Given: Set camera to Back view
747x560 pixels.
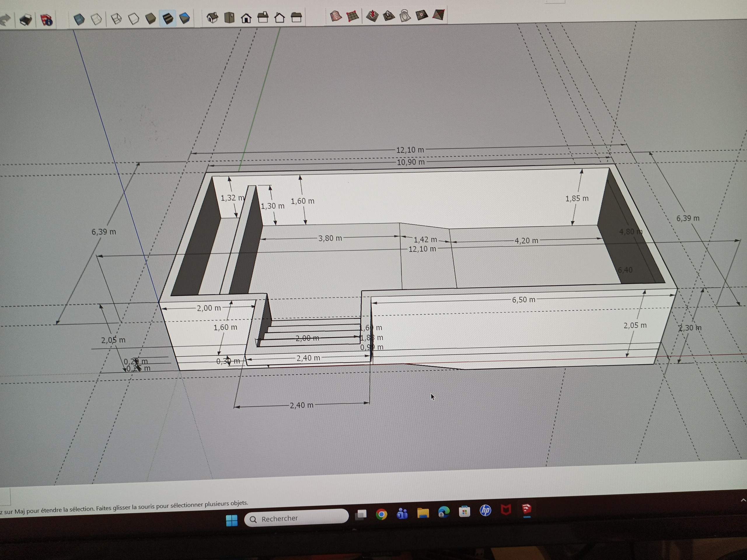Looking at the screenshot, I should coord(280,17).
